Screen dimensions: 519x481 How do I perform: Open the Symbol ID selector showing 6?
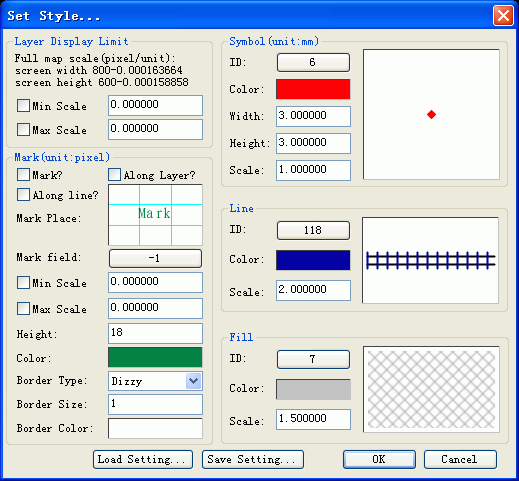(313, 62)
